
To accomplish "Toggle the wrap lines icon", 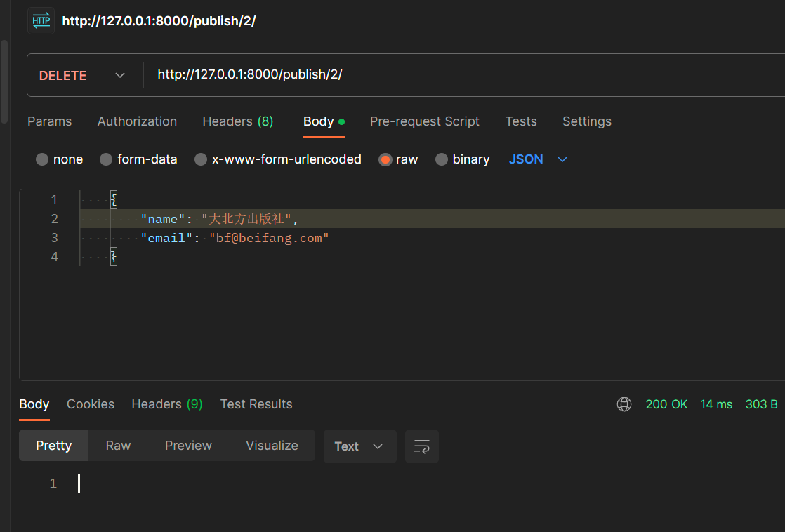I will click(422, 446).
